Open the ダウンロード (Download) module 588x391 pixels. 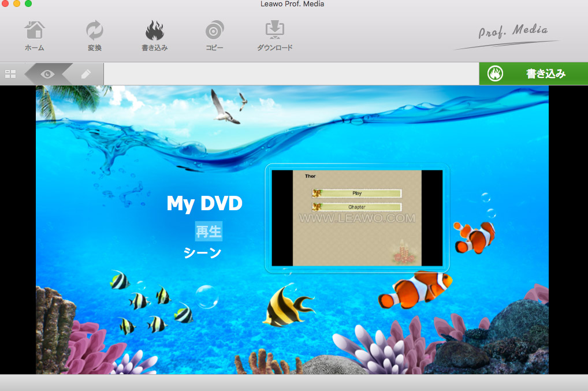coord(275,36)
